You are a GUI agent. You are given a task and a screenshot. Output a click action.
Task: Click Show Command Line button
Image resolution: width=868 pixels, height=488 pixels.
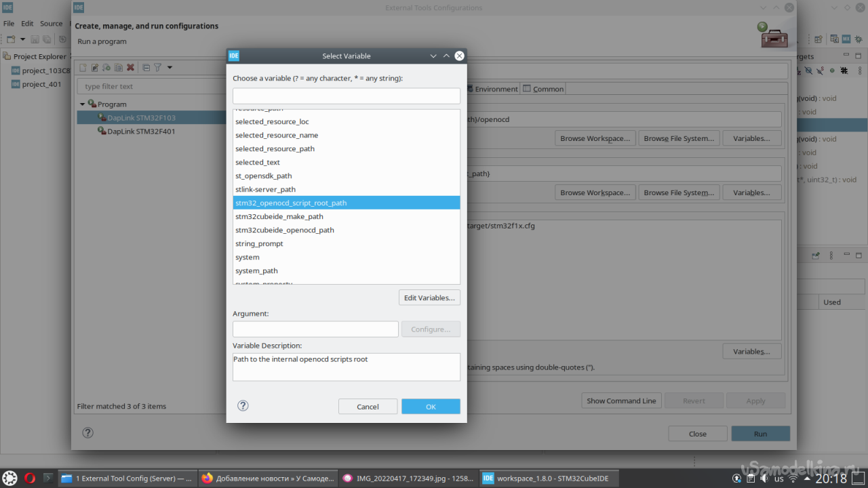pyautogui.click(x=621, y=401)
